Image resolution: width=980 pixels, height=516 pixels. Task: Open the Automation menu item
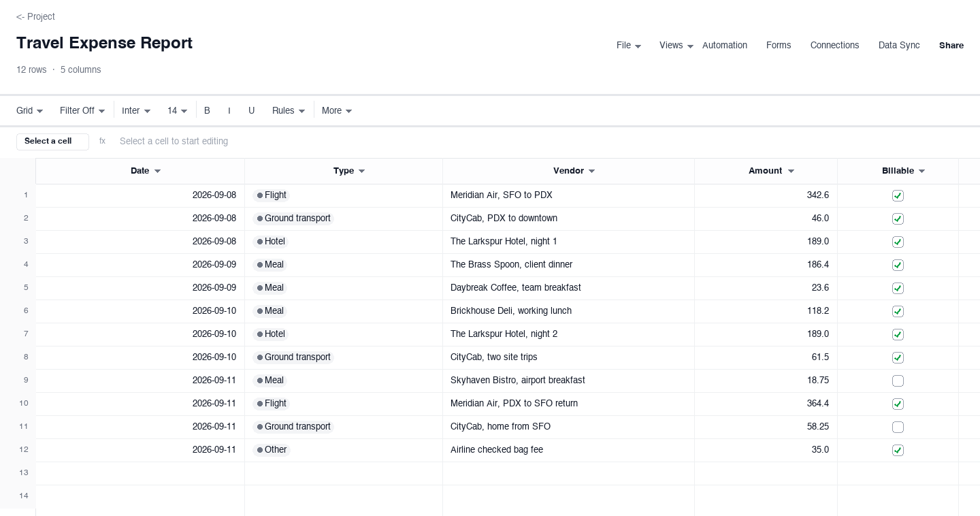pyautogui.click(x=725, y=46)
